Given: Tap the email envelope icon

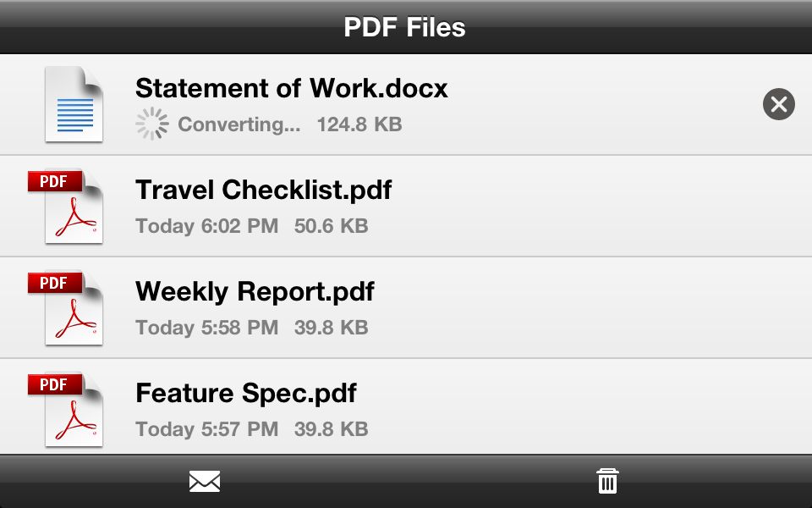Looking at the screenshot, I should [205, 482].
